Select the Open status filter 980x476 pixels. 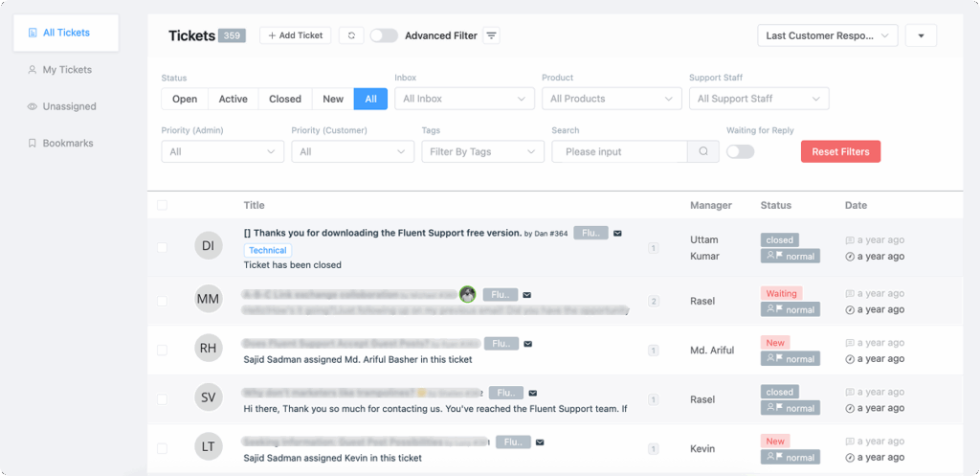pos(185,99)
